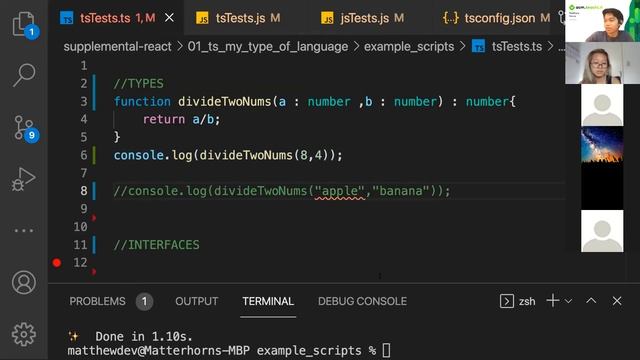Show additional views ellipsis
This screenshot has width=640, height=360.
click(x=24, y=231)
